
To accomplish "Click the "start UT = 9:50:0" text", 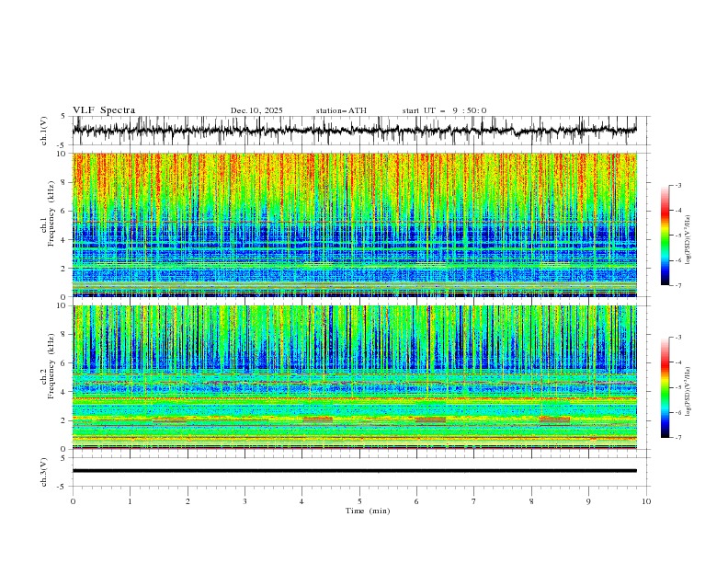I will click(x=444, y=110).
